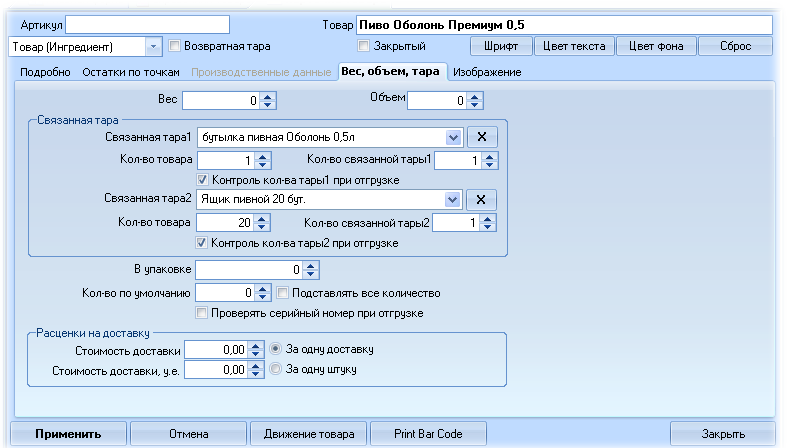
Task: Increase Кол-во связанной тары1 with up arrow
Action: (489, 157)
